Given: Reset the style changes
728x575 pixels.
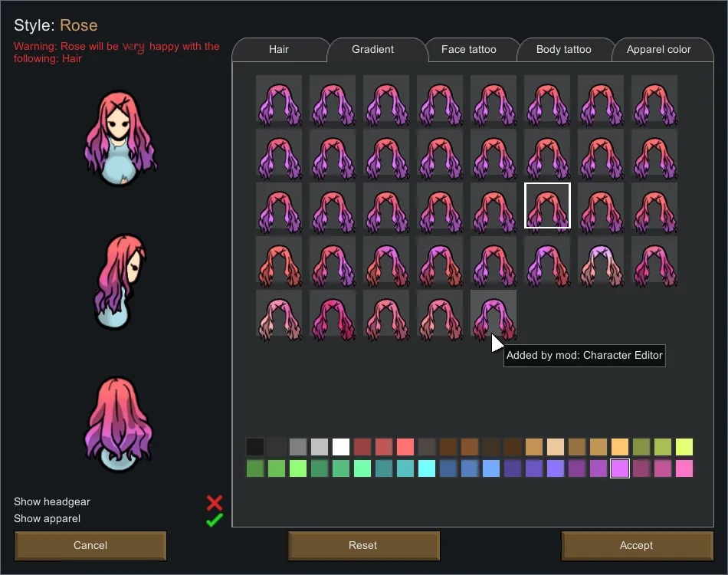Looking at the screenshot, I should click(x=363, y=546).
